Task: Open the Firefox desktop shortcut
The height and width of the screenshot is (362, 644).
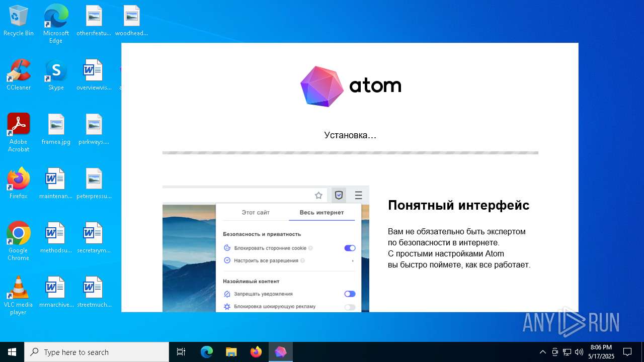Action: coord(19,184)
